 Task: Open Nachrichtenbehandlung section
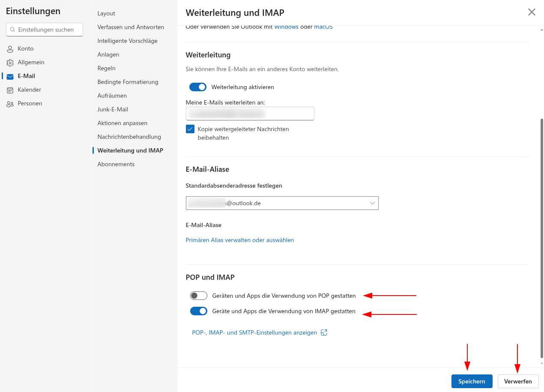(x=129, y=137)
